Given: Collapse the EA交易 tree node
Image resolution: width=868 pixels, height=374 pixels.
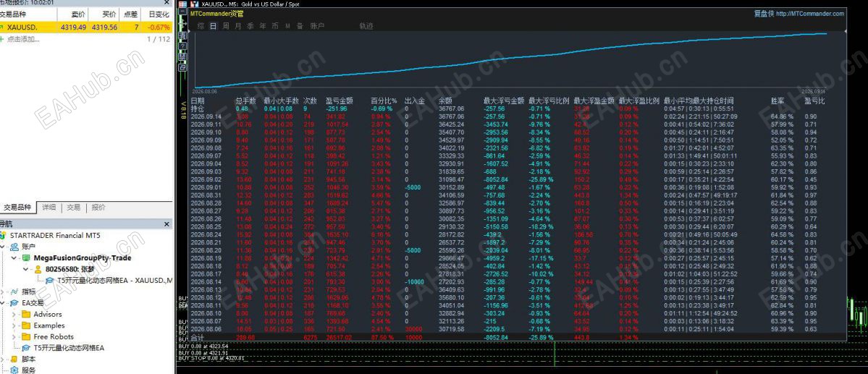Looking at the screenshot, I should pos(3,302).
